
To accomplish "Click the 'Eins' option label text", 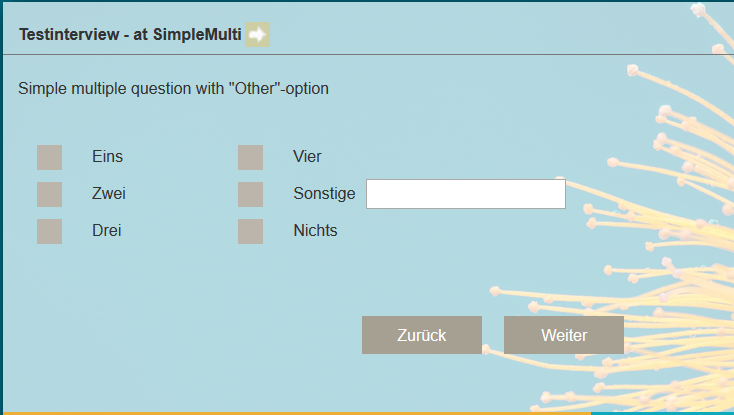I will [x=107, y=157].
